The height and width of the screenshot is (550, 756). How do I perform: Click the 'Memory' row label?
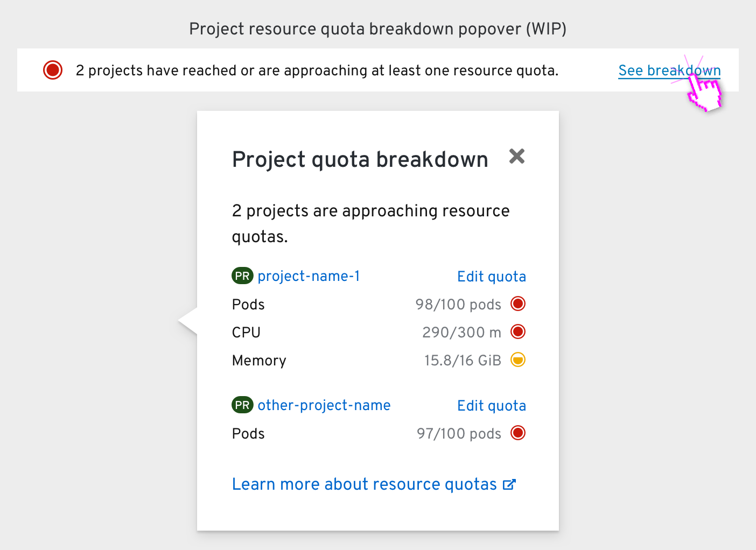259,361
